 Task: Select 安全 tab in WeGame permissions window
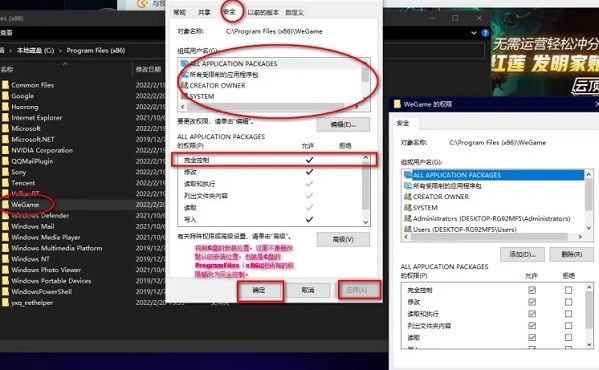pos(403,123)
